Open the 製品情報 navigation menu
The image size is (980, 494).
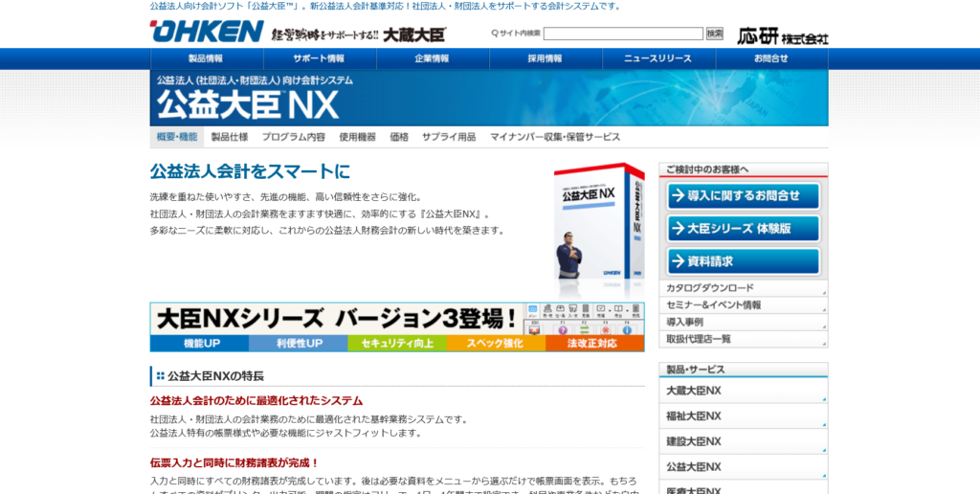[x=207, y=58]
